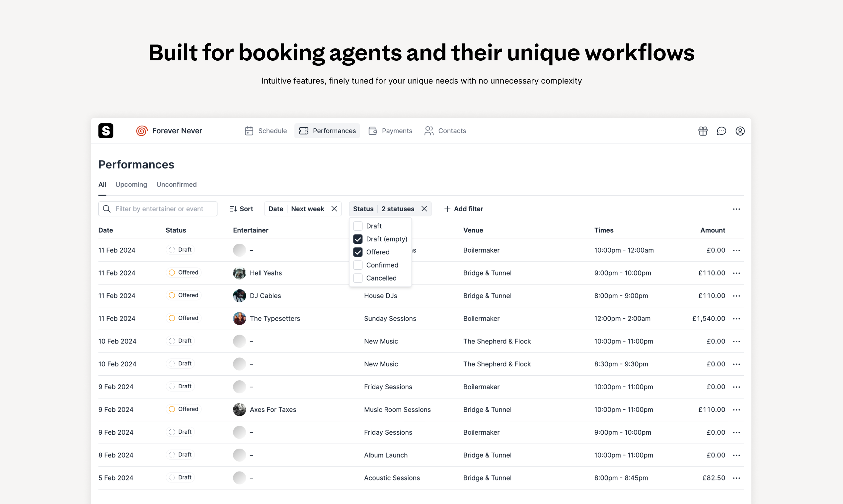Uncheck the Offered status checkbox
Image resolution: width=843 pixels, height=504 pixels.
357,252
